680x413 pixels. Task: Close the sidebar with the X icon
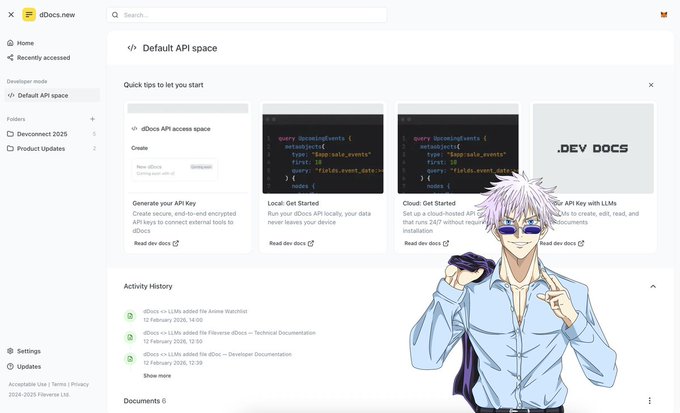(10, 15)
